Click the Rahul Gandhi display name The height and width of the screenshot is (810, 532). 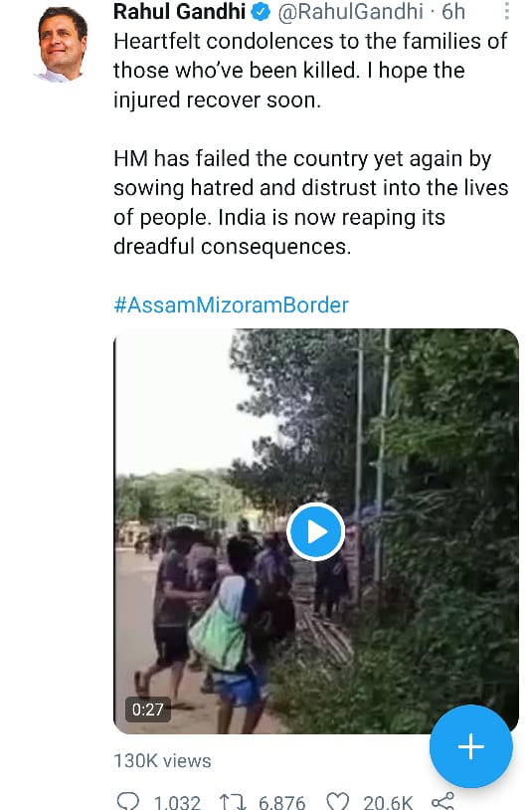tap(179, 12)
